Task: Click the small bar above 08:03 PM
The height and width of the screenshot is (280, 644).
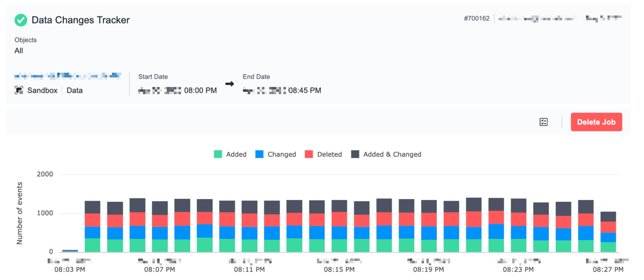Action: click(x=70, y=251)
